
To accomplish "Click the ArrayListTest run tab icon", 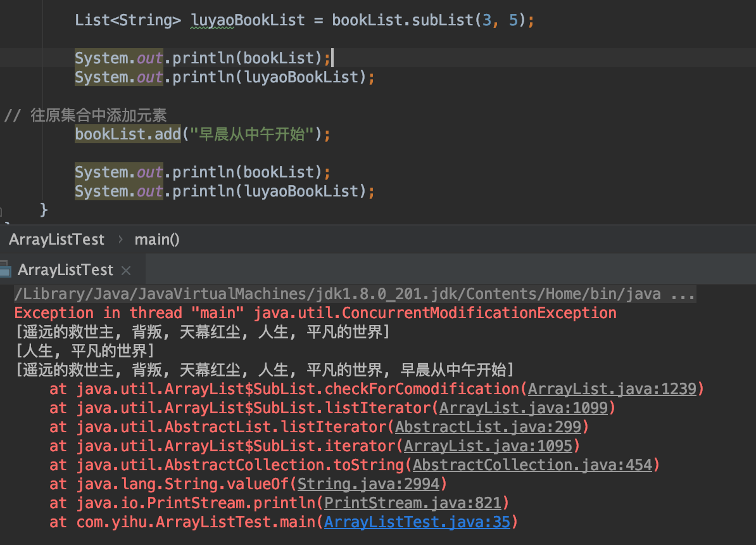I will click(x=5, y=269).
